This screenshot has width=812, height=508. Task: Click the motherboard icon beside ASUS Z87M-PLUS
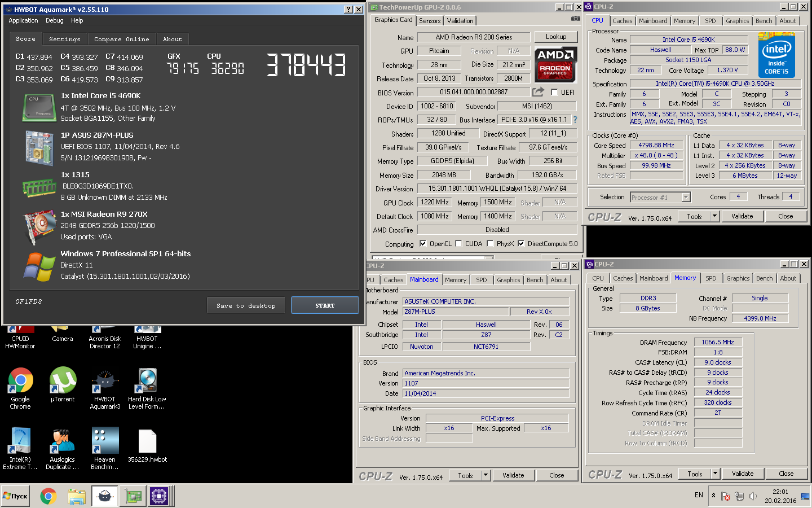[39, 147]
